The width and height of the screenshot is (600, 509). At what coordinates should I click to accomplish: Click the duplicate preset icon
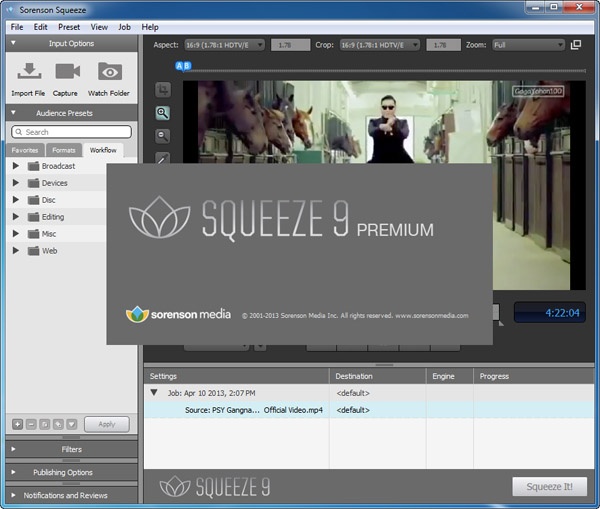click(45, 424)
